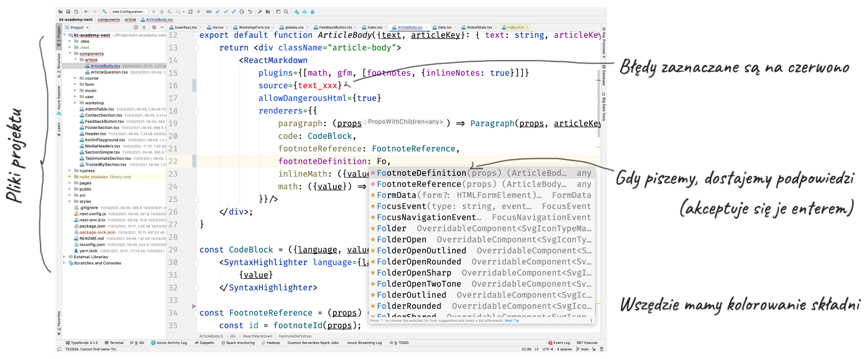
Task: Click the Git update project arrow
Action: tap(218, 12)
